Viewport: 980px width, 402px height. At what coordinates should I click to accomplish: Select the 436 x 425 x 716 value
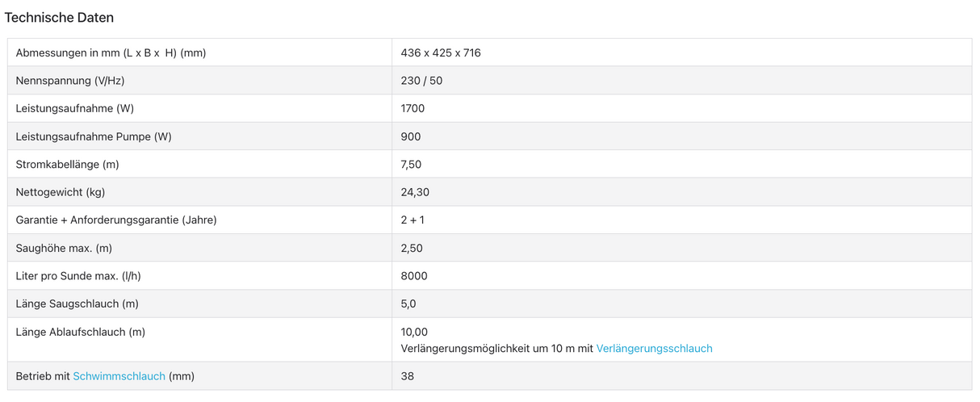(x=441, y=53)
